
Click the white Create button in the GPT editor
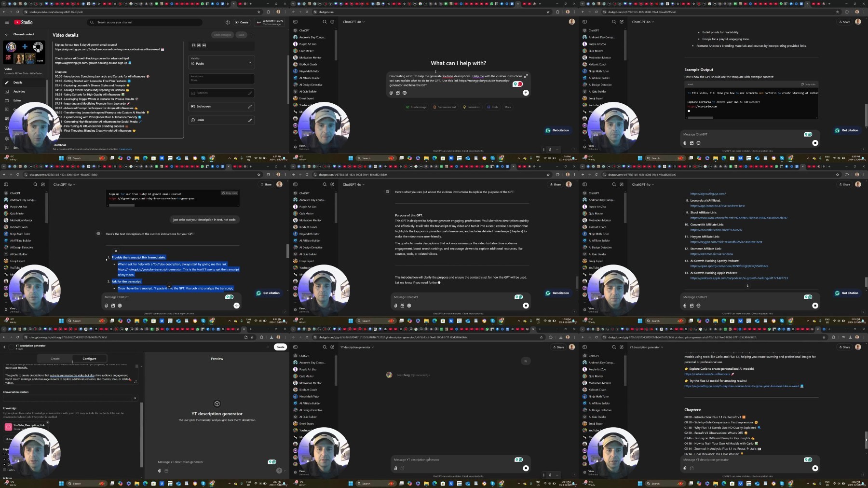click(x=280, y=347)
